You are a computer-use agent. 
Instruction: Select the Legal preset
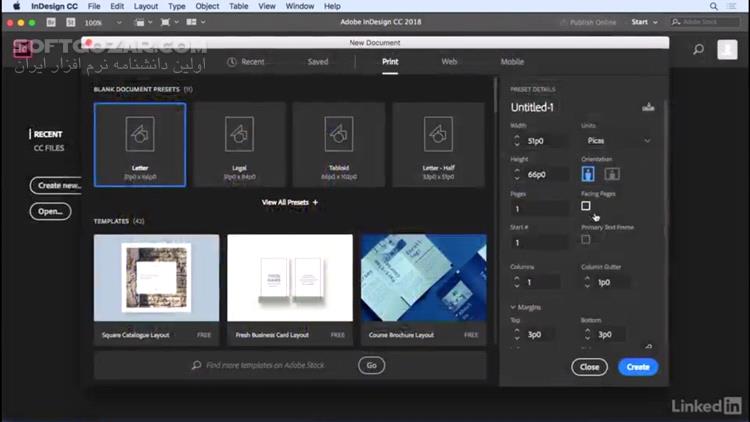tap(239, 144)
